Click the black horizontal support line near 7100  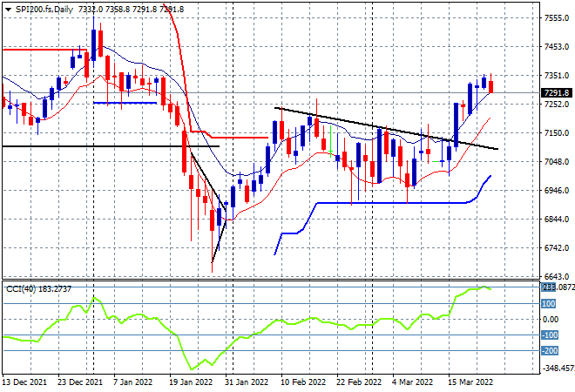tap(87, 146)
